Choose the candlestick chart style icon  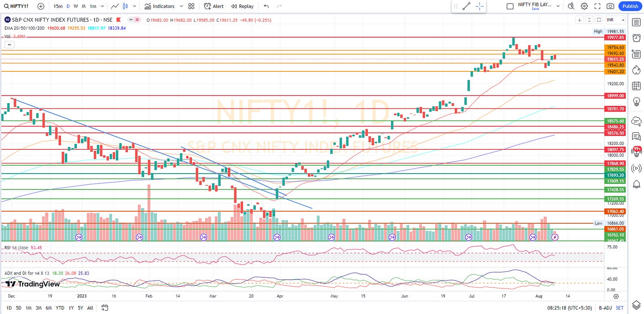coord(125,6)
